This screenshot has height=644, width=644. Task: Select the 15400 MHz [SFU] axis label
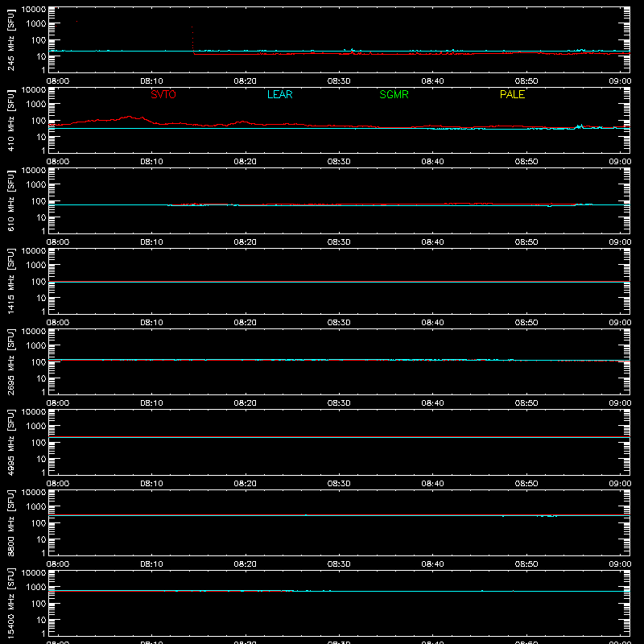point(10,603)
